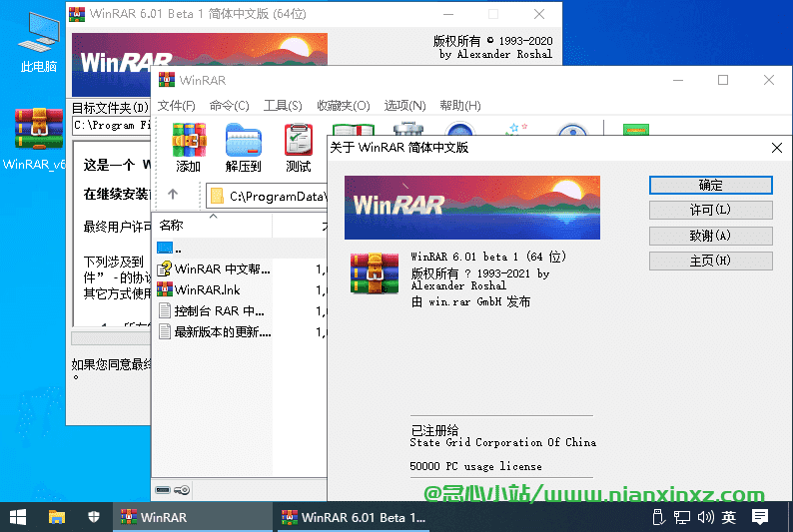Open the 帮助(H) menu
Viewport: 793px width, 532px height.
pyautogui.click(x=459, y=106)
